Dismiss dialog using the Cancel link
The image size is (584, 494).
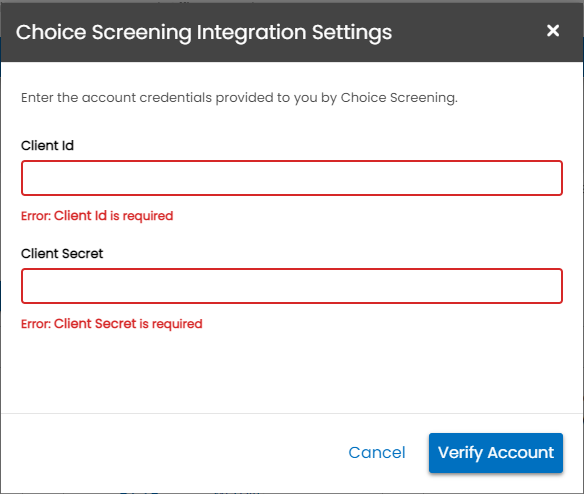tap(377, 453)
